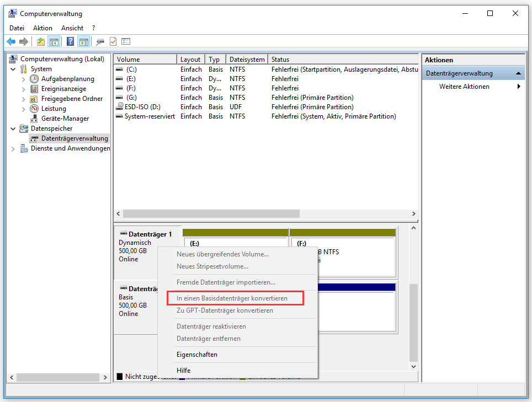Collapse the Datenträgerverwaltung actions section
Image resolution: width=532 pixels, height=402 pixels.
coord(518,73)
